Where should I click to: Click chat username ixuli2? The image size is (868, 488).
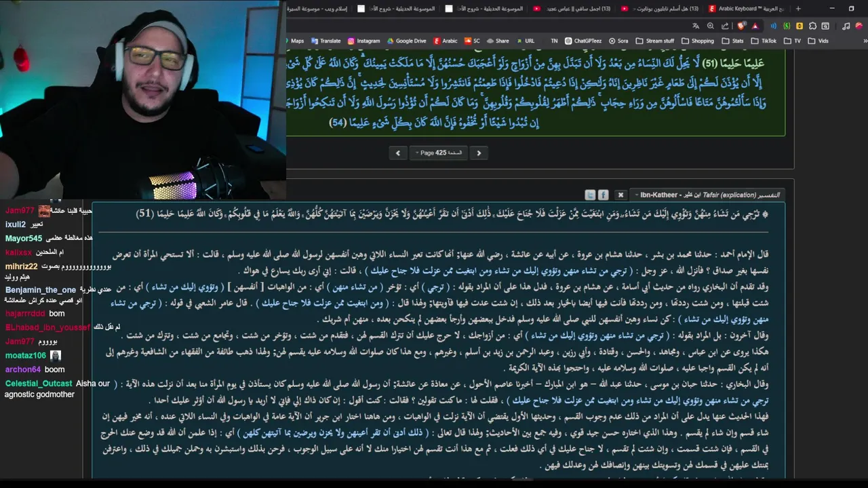(x=15, y=224)
